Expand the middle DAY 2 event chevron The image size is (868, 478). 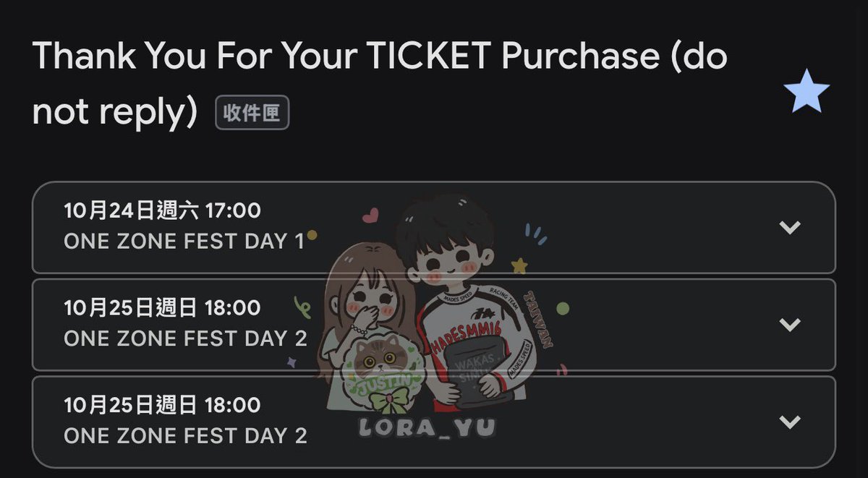pos(790,324)
